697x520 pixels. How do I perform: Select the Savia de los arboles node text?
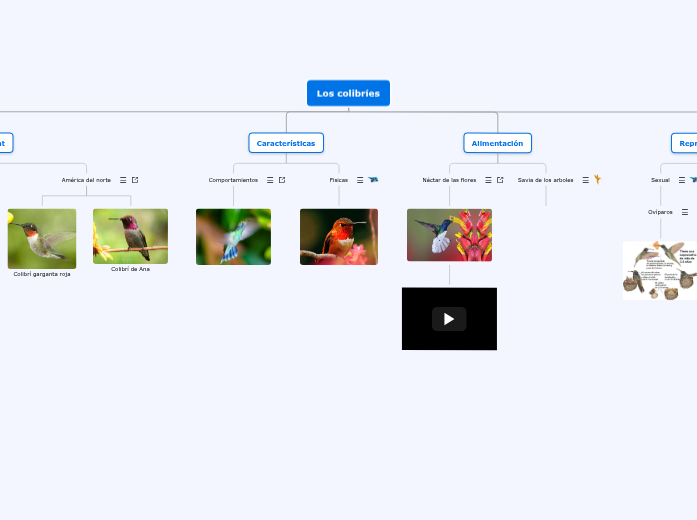[x=546, y=180]
